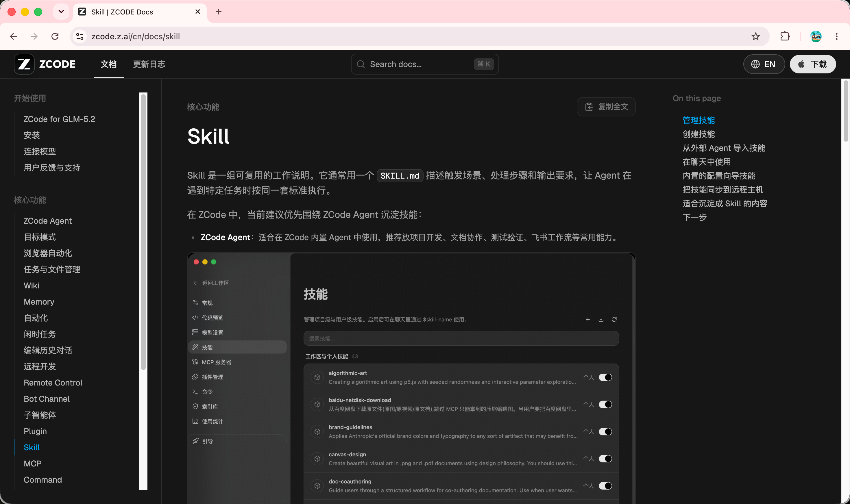Reload the current page
The width and height of the screenshot is (850, 504).
[55, 36]
